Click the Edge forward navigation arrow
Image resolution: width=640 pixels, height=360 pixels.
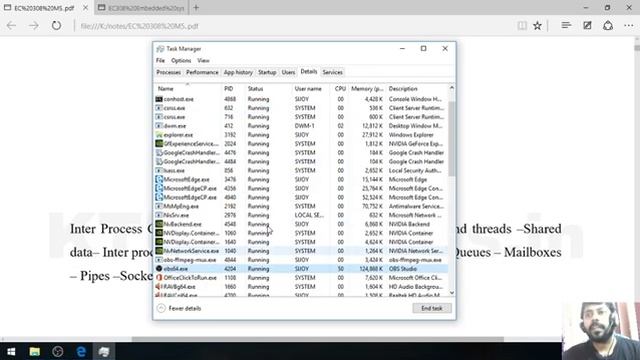[33, 26]
